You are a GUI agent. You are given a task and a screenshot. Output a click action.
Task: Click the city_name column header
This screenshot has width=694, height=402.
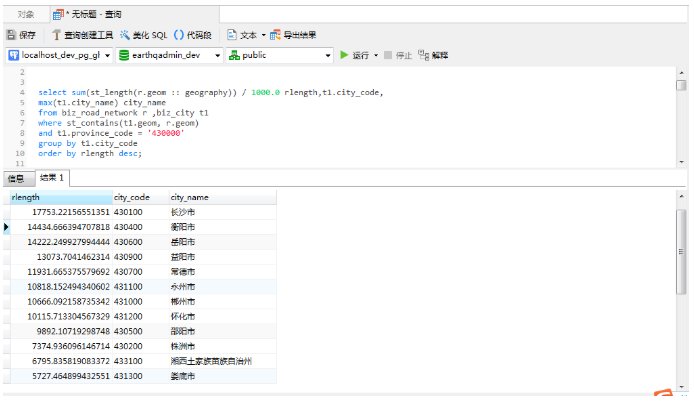click(x=223, y=197)
